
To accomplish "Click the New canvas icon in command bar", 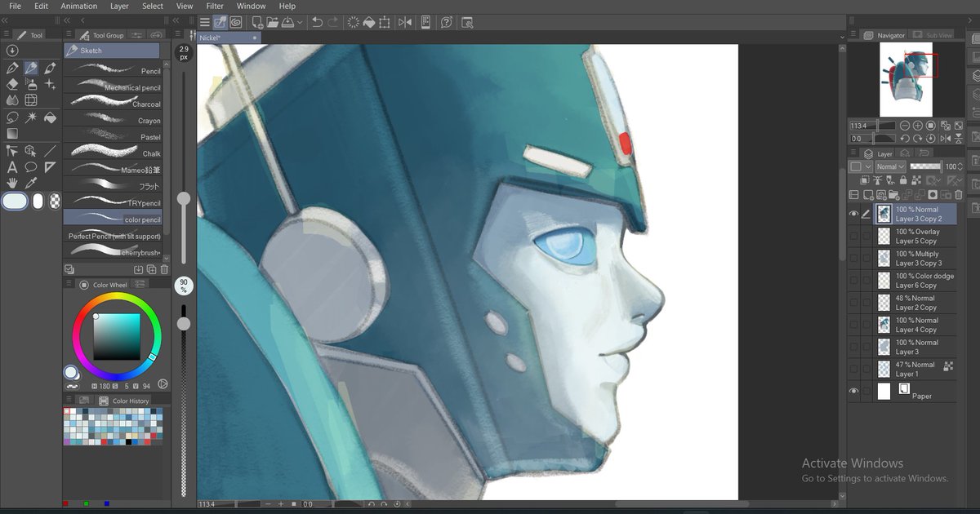I will pos(257,23).
